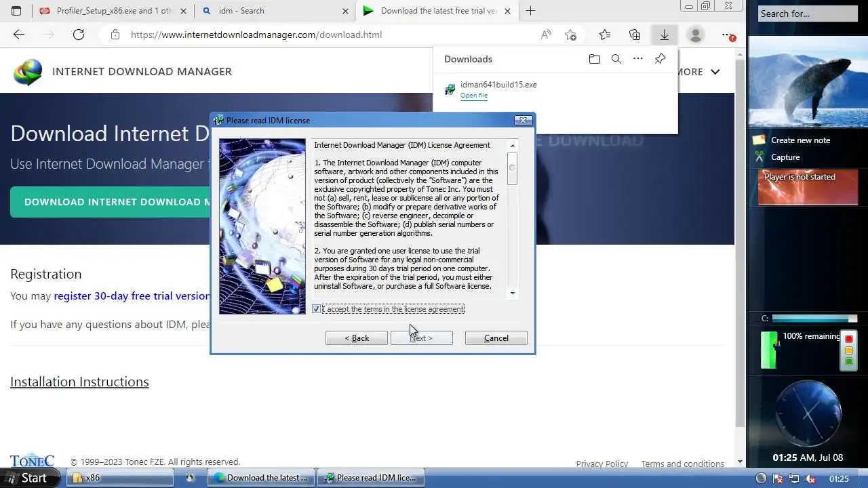
Task: Refresh the download page
Action: [79, 35]
